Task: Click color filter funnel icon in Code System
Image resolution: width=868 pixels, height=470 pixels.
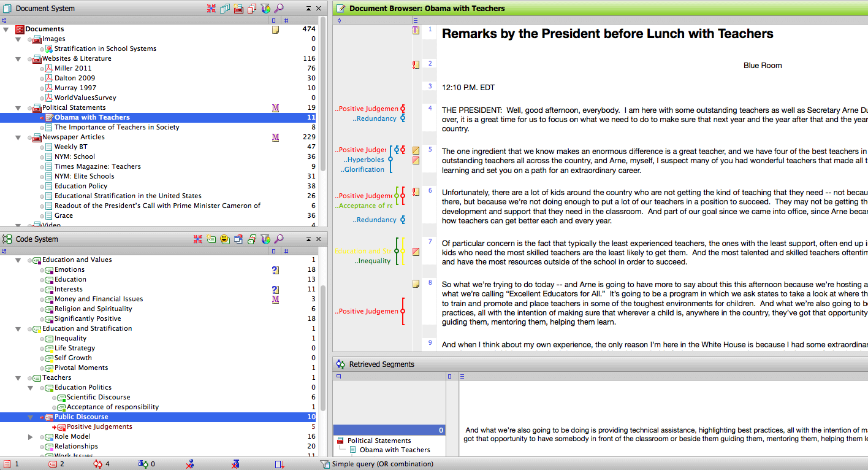Action: pyautogui.click(x=265, y=239)
